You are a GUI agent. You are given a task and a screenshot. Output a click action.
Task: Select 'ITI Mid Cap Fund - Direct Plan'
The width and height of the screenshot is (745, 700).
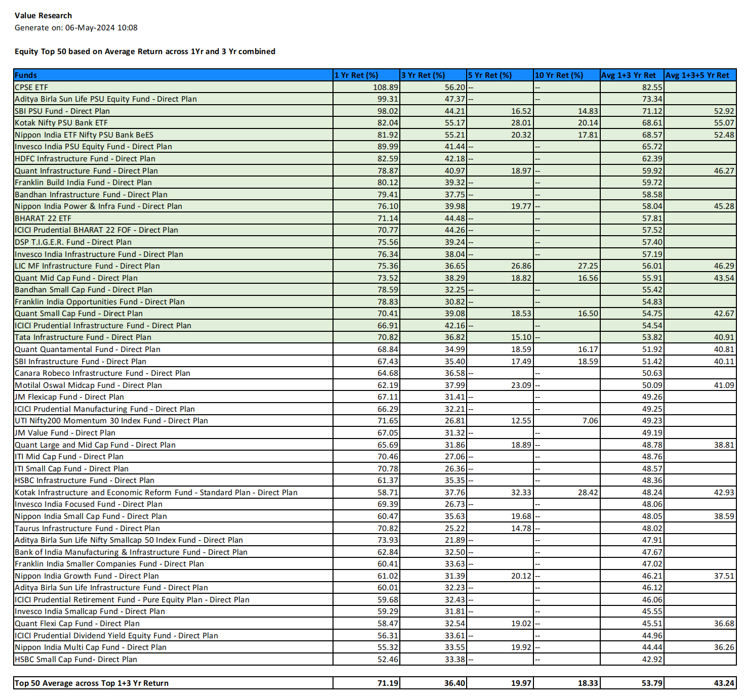(69, 457)
